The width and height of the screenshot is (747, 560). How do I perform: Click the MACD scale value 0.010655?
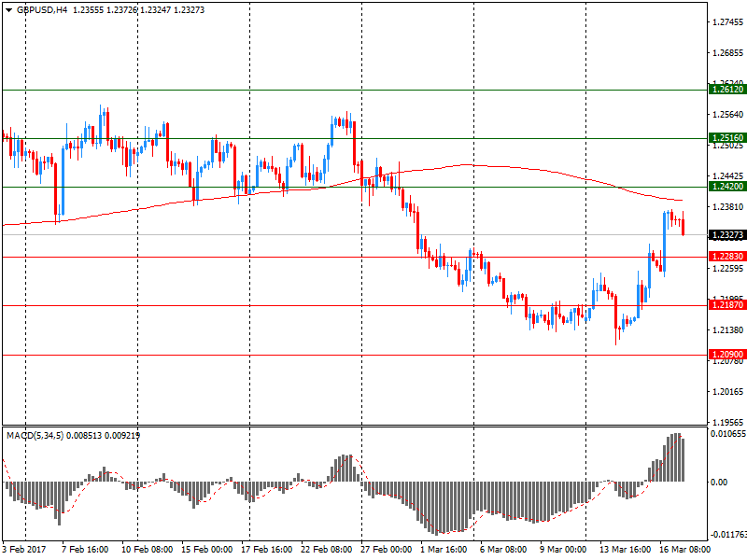coord(728,434)
